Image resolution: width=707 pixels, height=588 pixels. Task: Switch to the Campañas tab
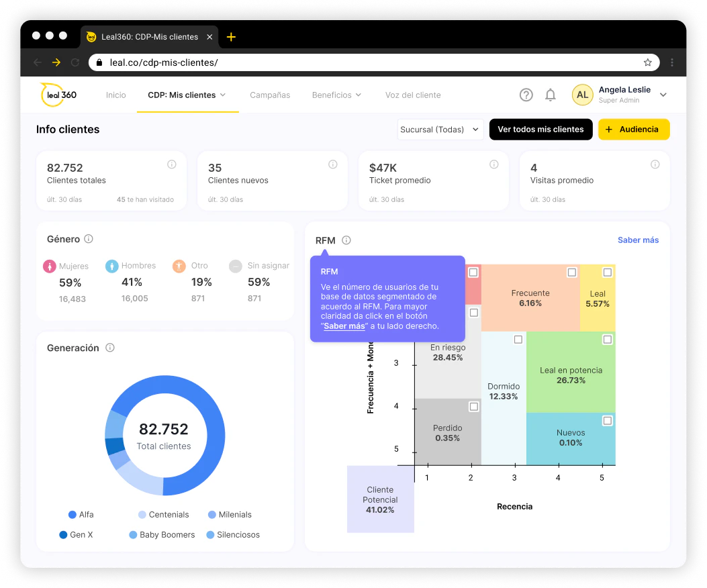click(x=270, y=95)
